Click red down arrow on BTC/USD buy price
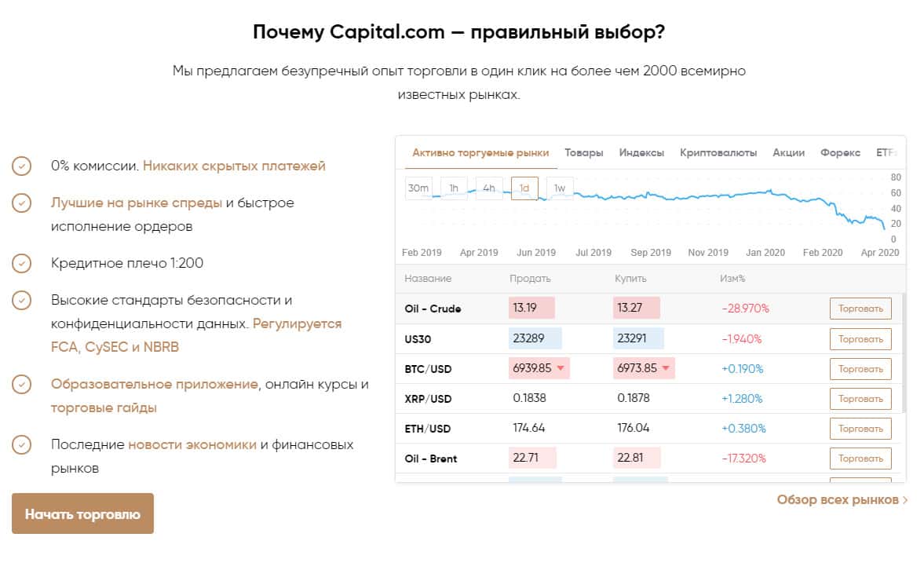Screen dimensions: 924x570 (x=666, y=368)
